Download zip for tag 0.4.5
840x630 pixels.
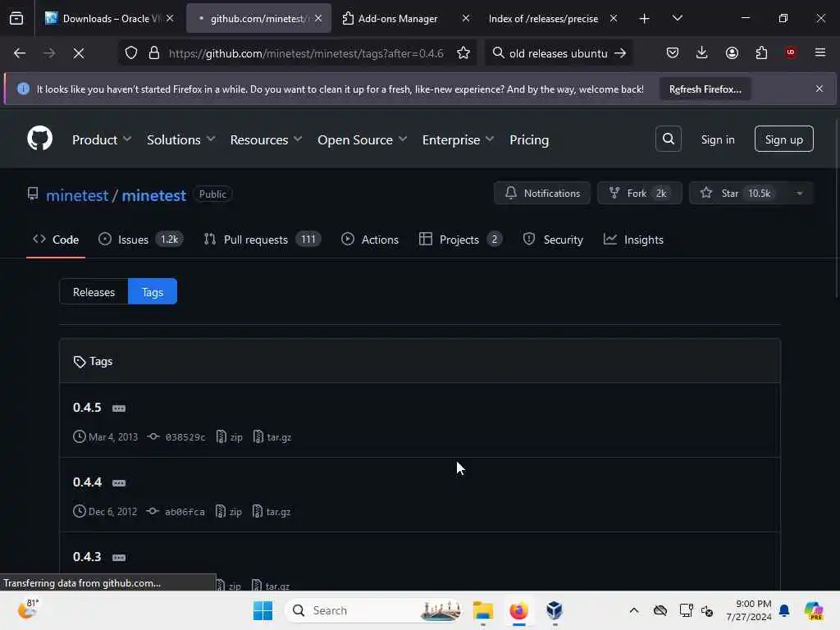coord(230,437)
